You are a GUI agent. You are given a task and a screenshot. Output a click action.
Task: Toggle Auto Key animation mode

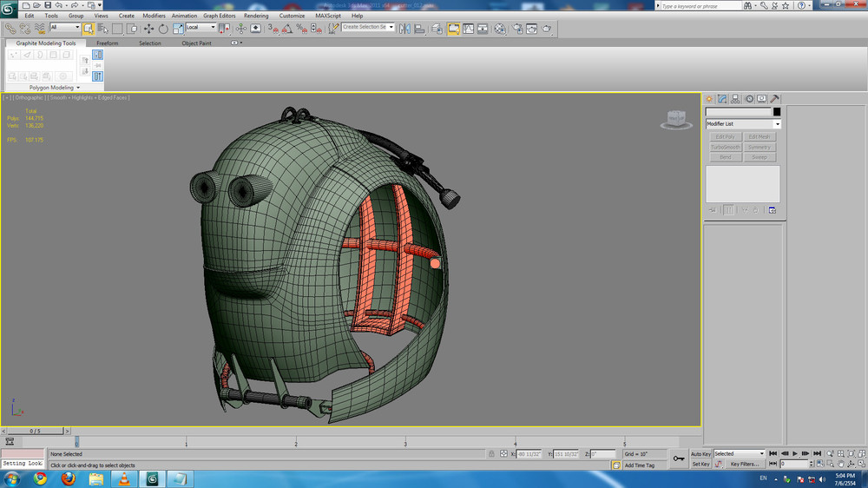point(700,453)
